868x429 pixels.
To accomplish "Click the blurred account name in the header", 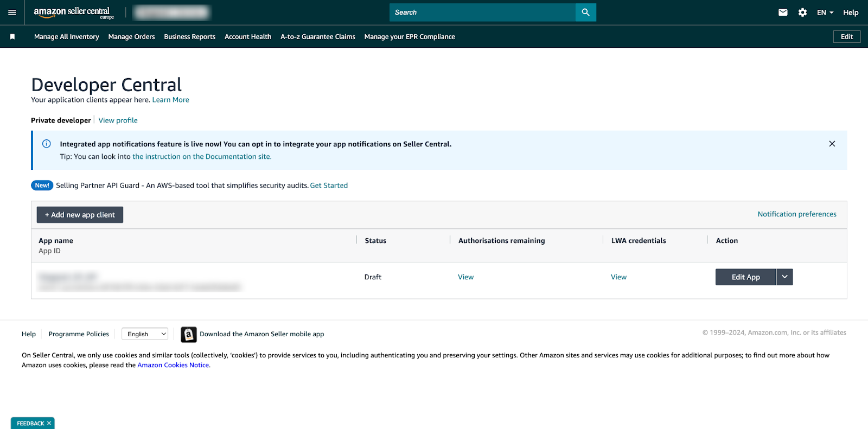I will [x=172, y=12].
